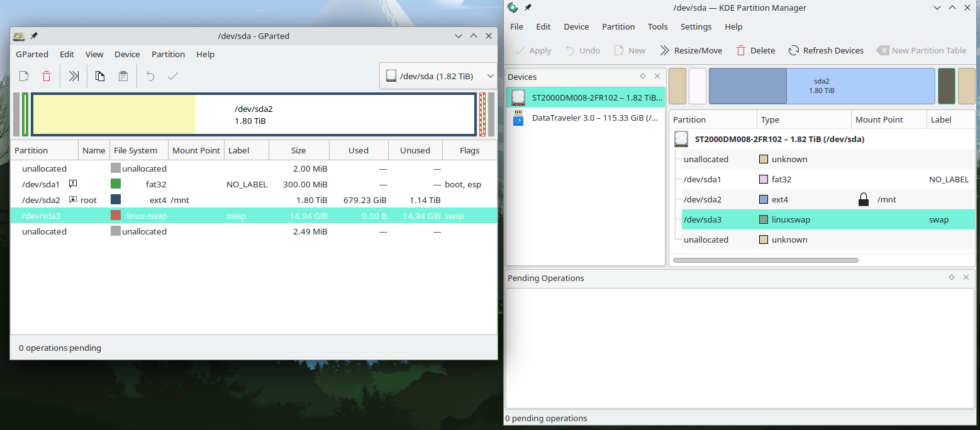Screen dimensions: 980x430
Task: Float the Pending Operations panel with diamond icon
Action: click(x=952, y=277)
